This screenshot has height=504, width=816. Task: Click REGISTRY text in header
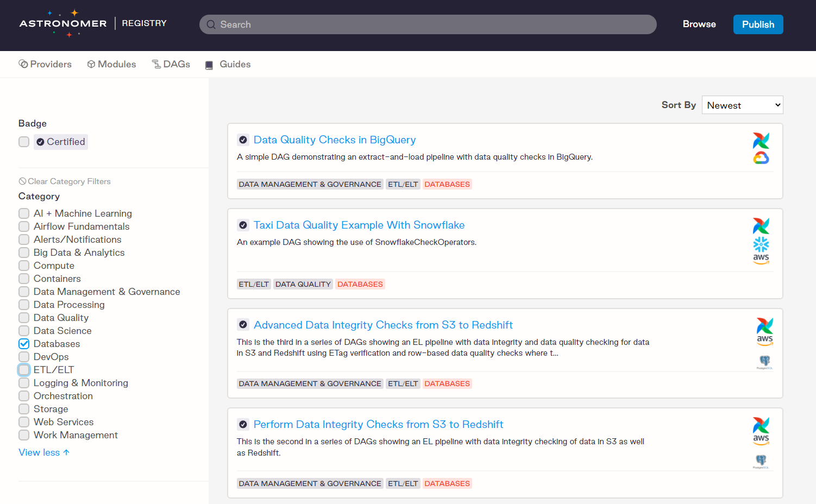(x=144, y=23)
